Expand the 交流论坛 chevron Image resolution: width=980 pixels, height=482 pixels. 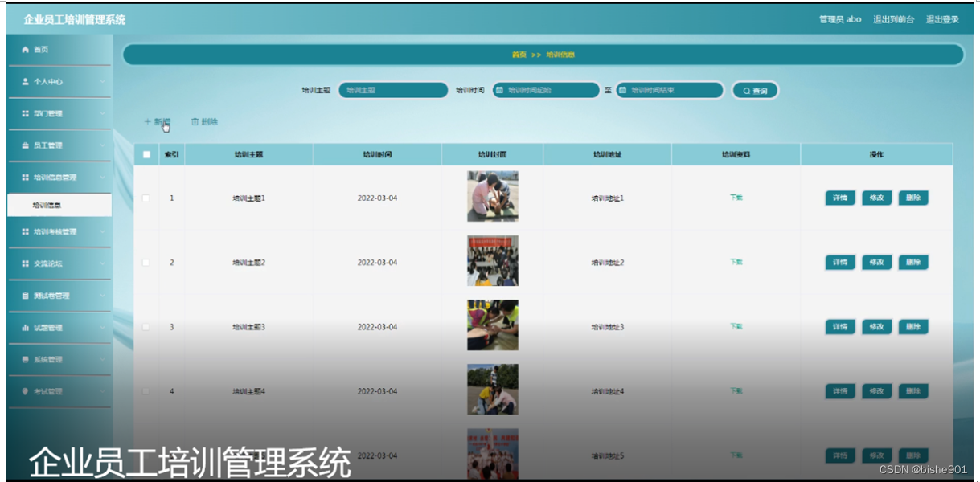click(x=103, y=263)
